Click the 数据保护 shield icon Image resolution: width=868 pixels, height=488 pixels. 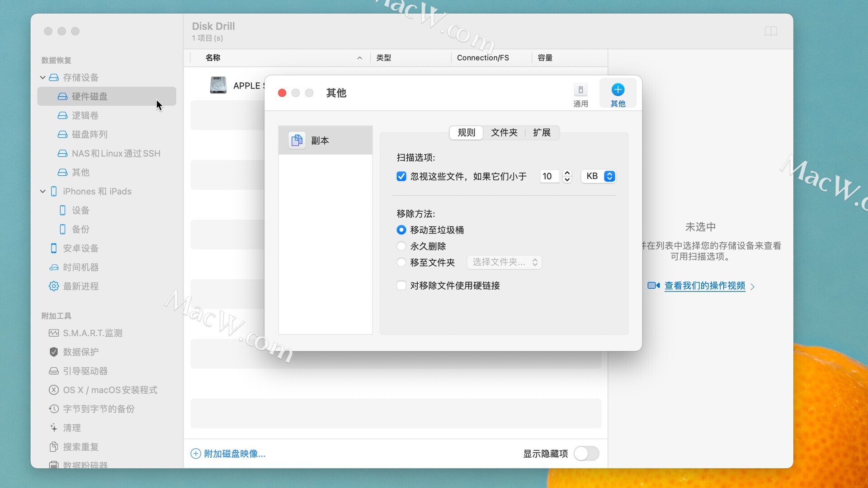coord(53,352)
